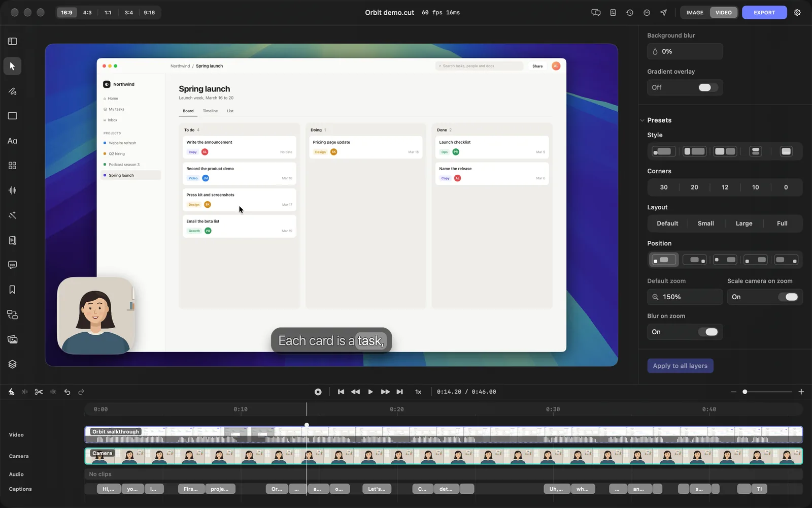812x508 pixels.
Task: Open the magic wand effects tool
Action: (13, 215)
